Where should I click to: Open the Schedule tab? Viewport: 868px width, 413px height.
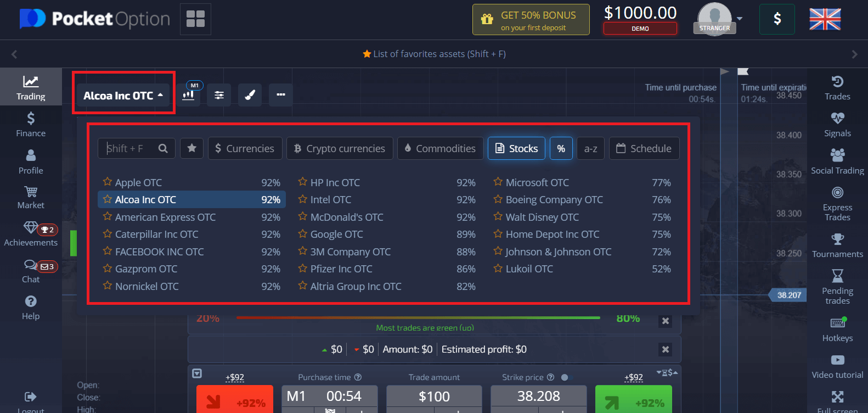point(644,148)
